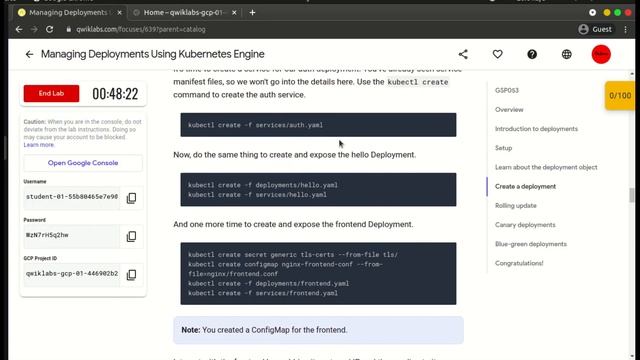Screen dimensions: 640x360
Task: Click the Username field value
Action: click(72, 197)
